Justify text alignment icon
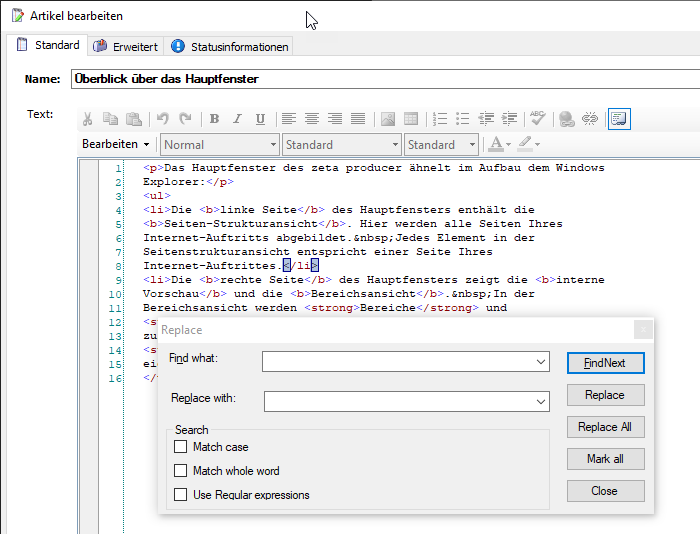The width and height of the screenshot is (700, 534). 358,119
